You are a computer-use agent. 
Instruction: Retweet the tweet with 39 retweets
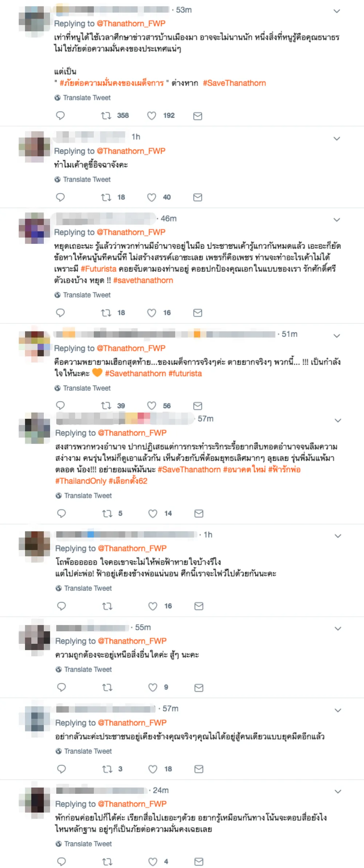coord(106,405)
